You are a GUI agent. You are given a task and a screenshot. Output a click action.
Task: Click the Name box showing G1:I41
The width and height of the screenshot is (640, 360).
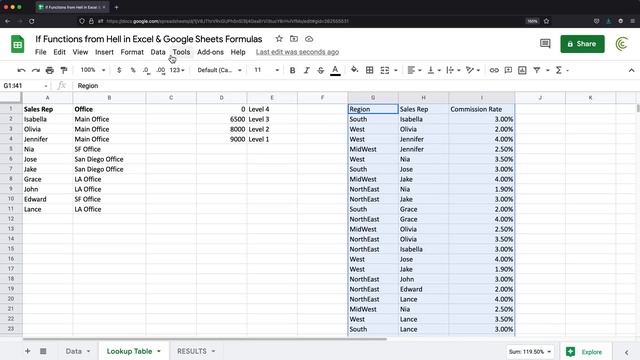tap(25, 86)
